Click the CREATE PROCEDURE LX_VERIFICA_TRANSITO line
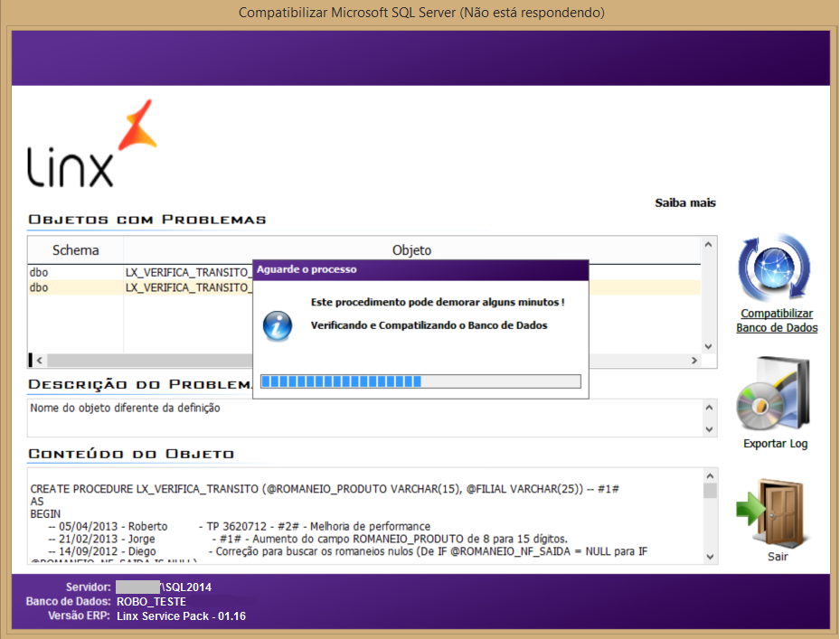The image size is (840, 639). [325, 489]
